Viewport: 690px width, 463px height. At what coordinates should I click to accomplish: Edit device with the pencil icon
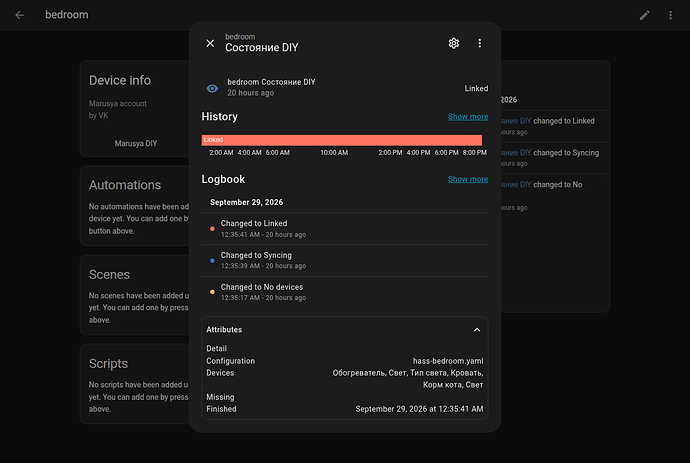pos(644,15)
